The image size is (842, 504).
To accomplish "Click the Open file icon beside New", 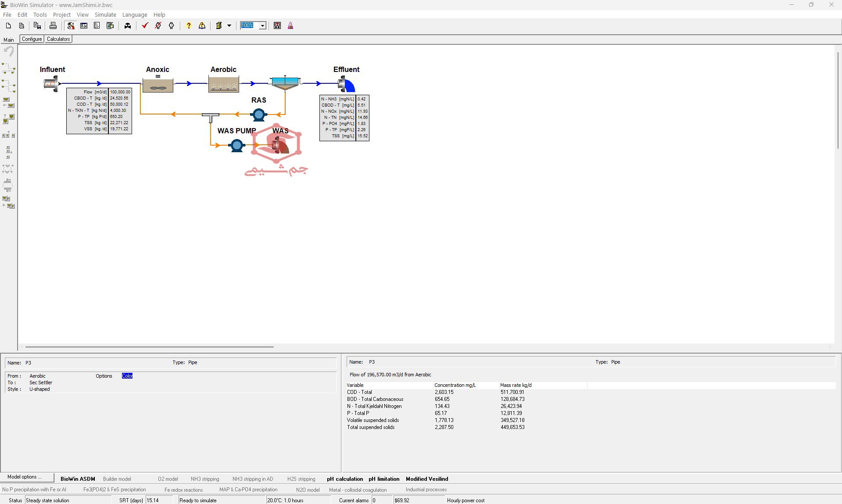I will pos(21,26).
